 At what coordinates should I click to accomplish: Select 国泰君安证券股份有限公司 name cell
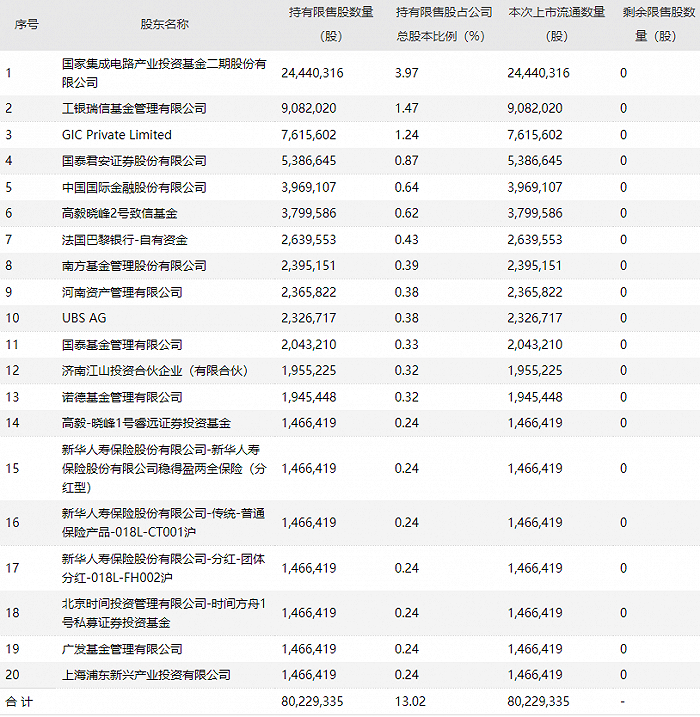134,161
